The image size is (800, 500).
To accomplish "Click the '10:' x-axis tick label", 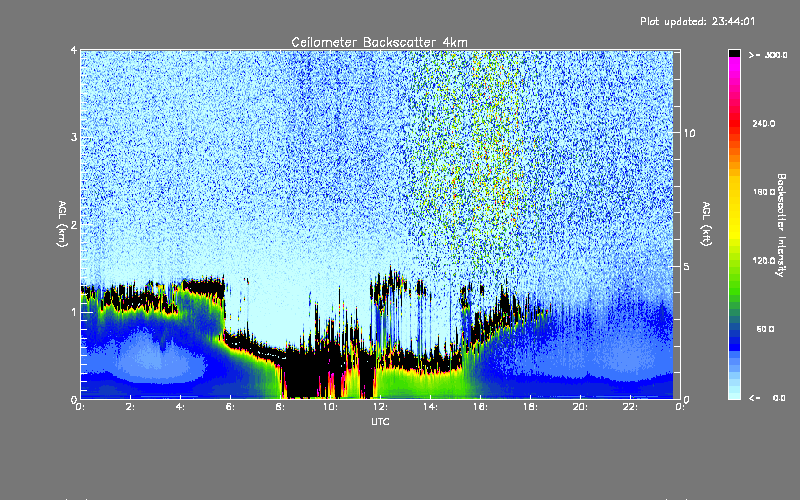I will click(330, 407).
